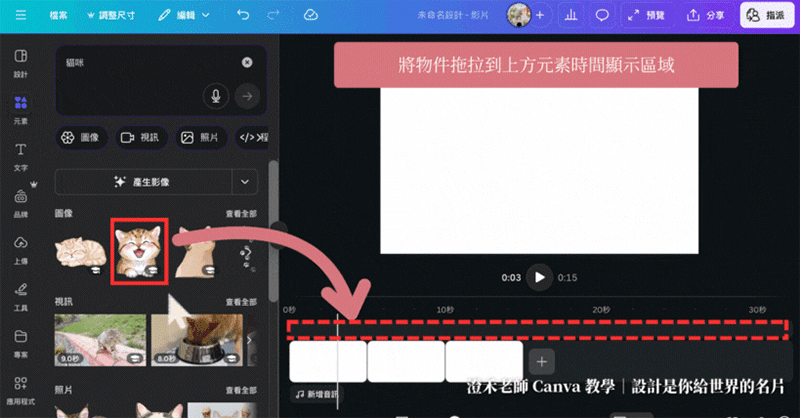This screenshot has height=418, width=800.
Task: Collapse the side panel handle
Action: pos(279,235)
